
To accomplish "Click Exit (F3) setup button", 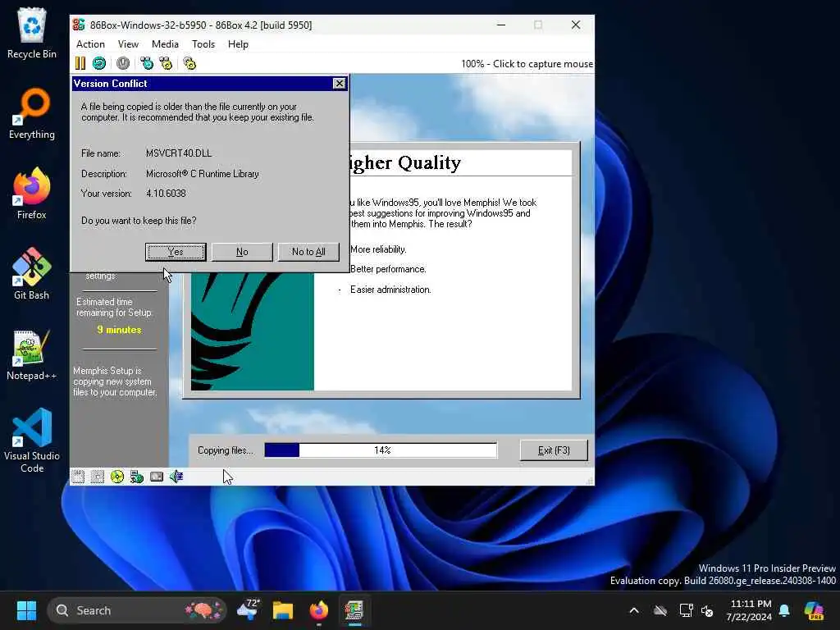I will coord(554,450).
